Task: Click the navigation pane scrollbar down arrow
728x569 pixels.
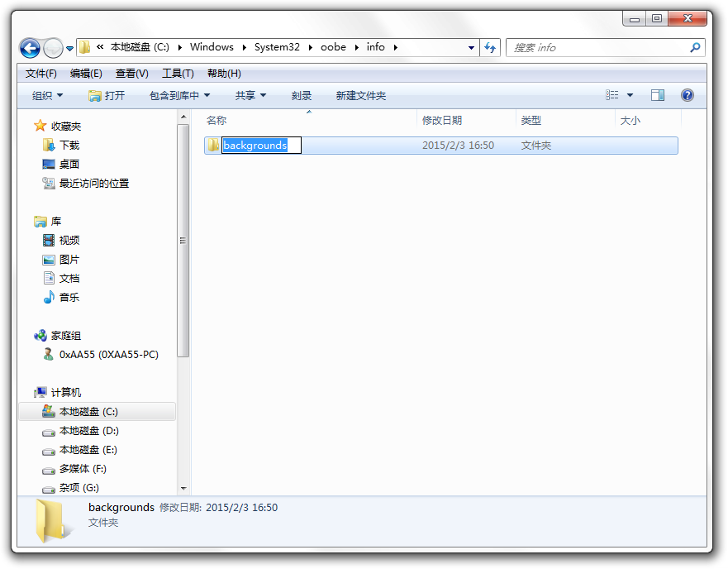Action: pyautogui.click(x=183, y=489)
